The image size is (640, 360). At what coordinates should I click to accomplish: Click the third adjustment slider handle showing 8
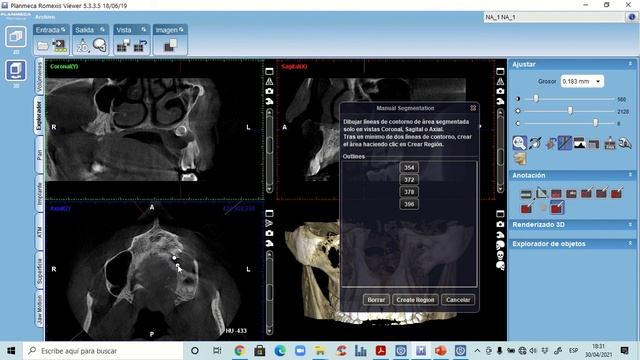[x=596, y=122]
